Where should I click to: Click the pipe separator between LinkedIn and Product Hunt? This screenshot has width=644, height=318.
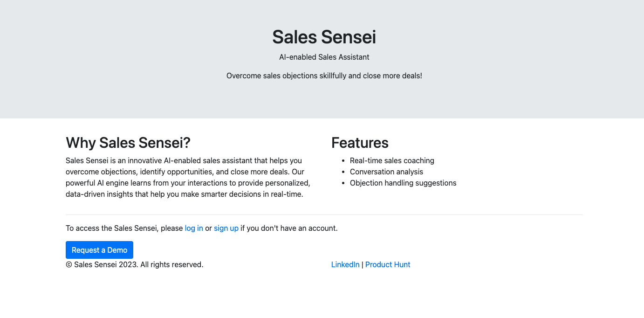coord(363,265)
